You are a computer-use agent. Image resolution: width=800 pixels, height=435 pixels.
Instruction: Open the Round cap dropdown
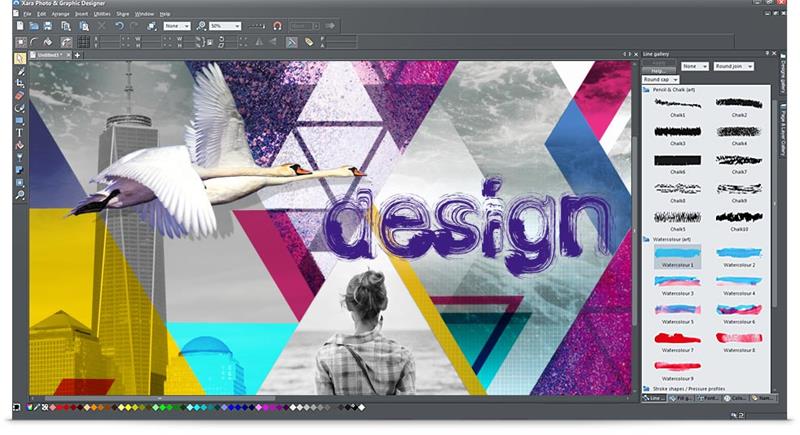[x=661, y=78]
